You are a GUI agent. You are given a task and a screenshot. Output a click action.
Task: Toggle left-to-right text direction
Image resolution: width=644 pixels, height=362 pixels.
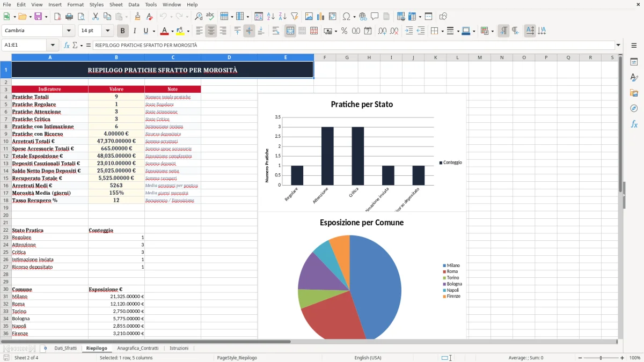503,31
